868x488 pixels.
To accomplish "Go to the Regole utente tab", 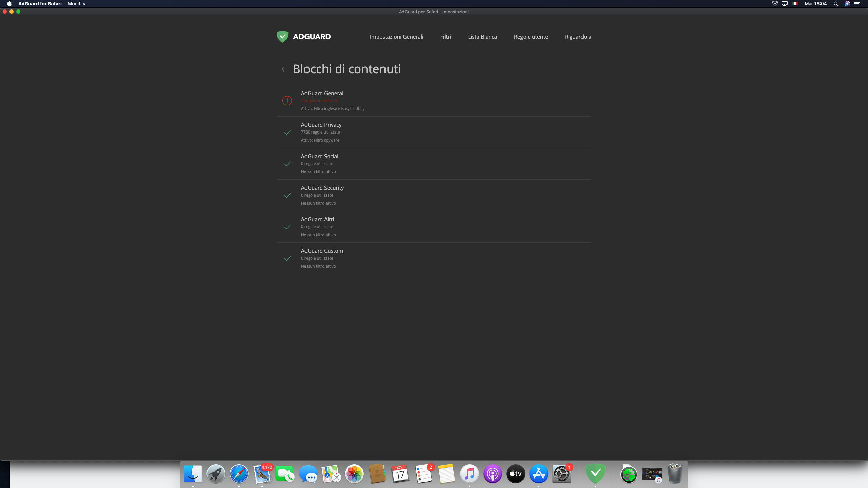I will tap(531, 37).
